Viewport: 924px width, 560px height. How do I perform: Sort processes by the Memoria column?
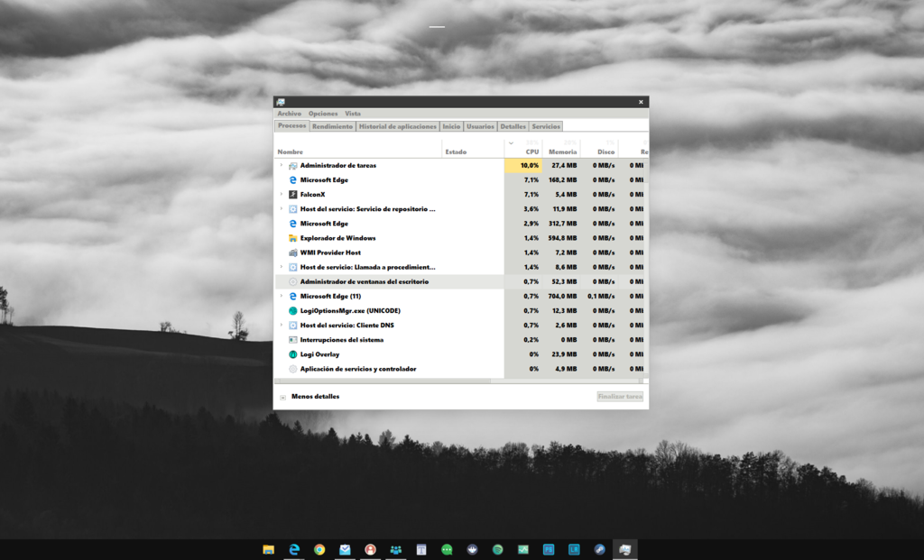[x=562, y=151]
